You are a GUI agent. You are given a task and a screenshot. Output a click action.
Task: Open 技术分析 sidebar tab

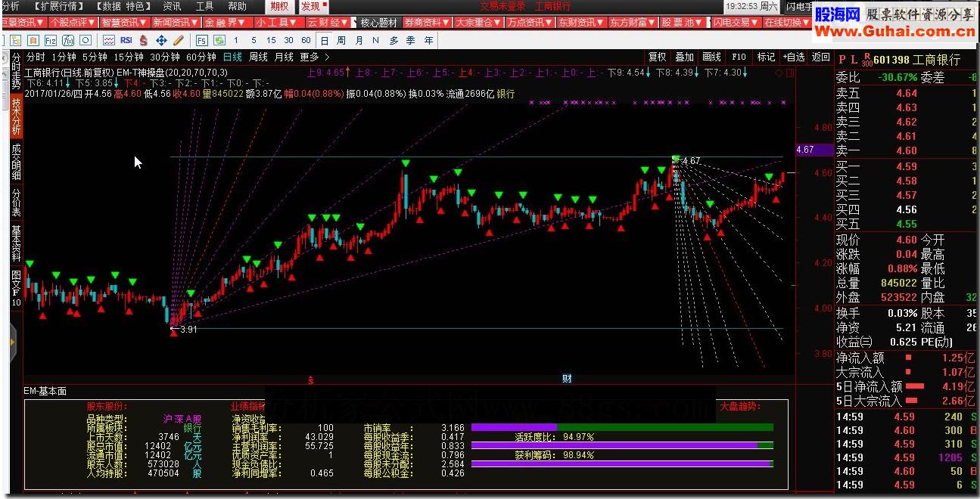[x=16, y=116]
